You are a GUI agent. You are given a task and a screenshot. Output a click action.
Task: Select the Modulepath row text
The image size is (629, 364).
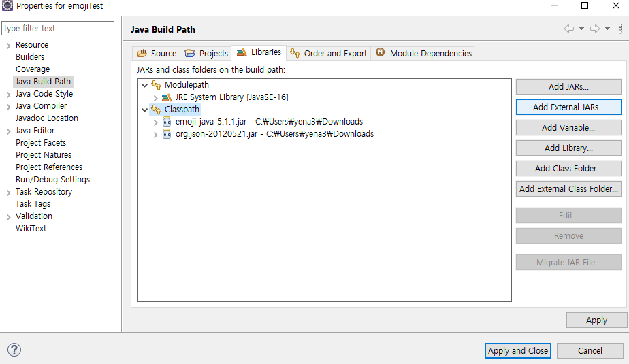click(x=187, y=85)
